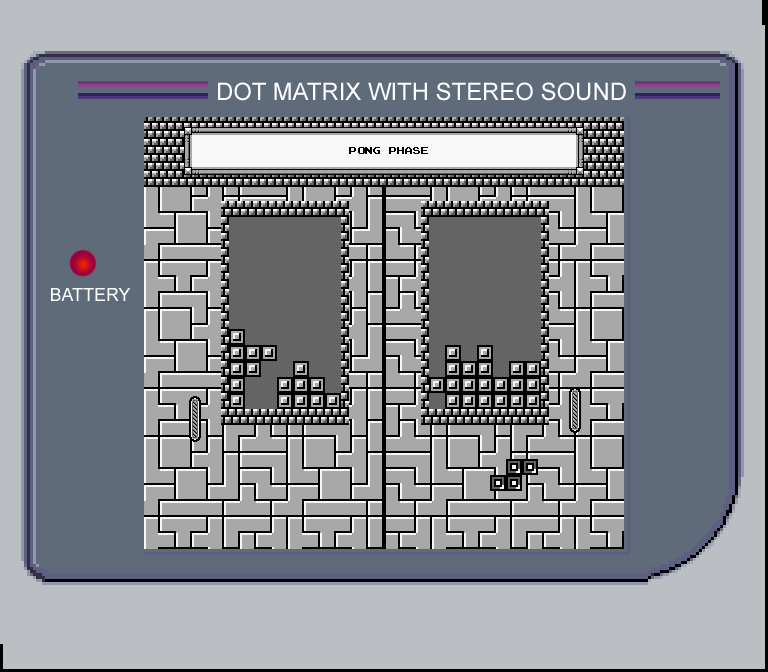768x672 pixels.
Task: Click the right Pong paddle
Action: [575, 410]
